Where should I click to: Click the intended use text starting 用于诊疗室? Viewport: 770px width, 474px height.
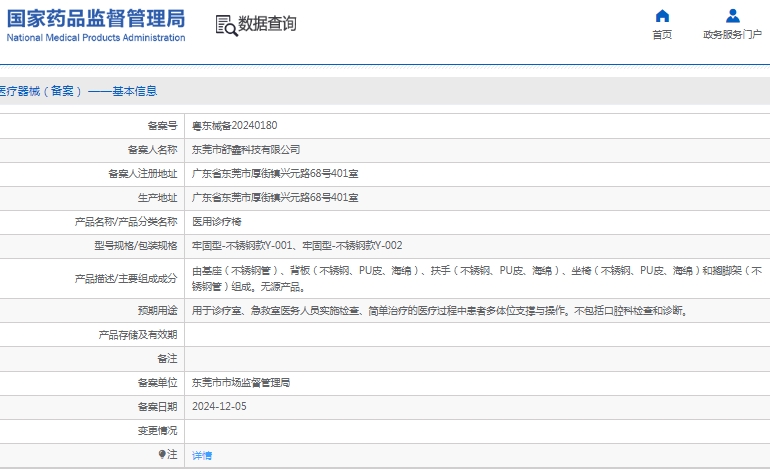440,311
